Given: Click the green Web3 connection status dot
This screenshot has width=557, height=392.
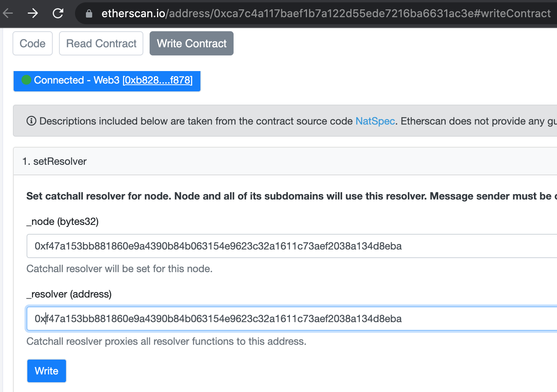Looking at the screenshot, I should pyautogui.click(x=26, y=80).
